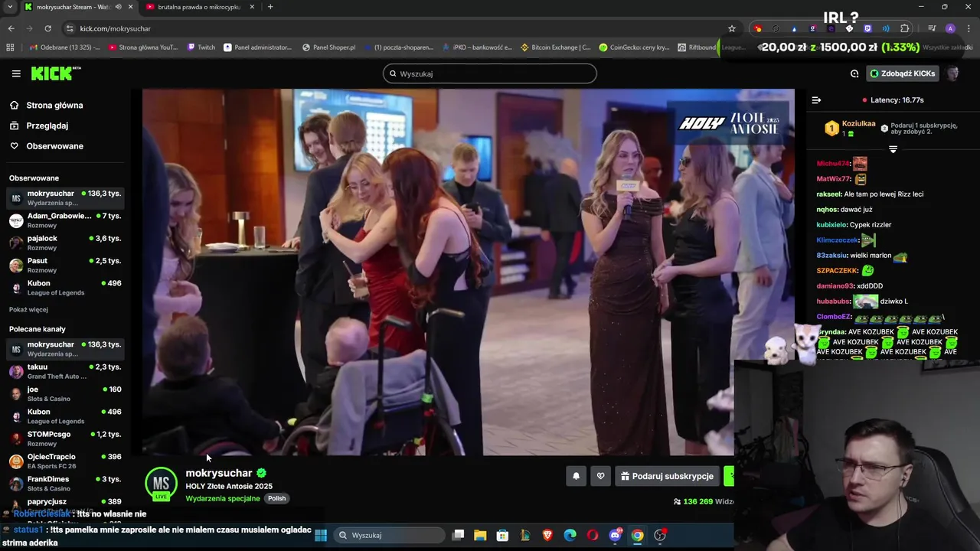Click the Polish language tag
This screenshot has height=551, width=980.
[x=276, y=498]
